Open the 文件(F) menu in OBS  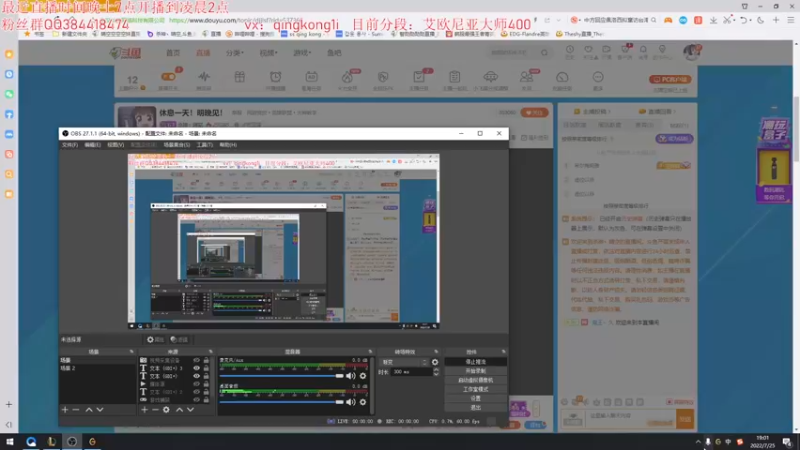tap(69, 145)
